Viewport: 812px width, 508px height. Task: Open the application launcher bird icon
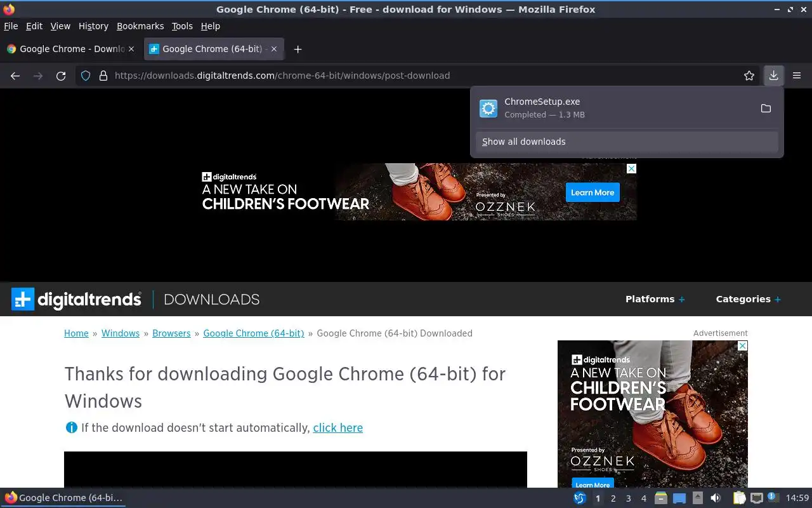pyautogui.click(x=580, y=498)
